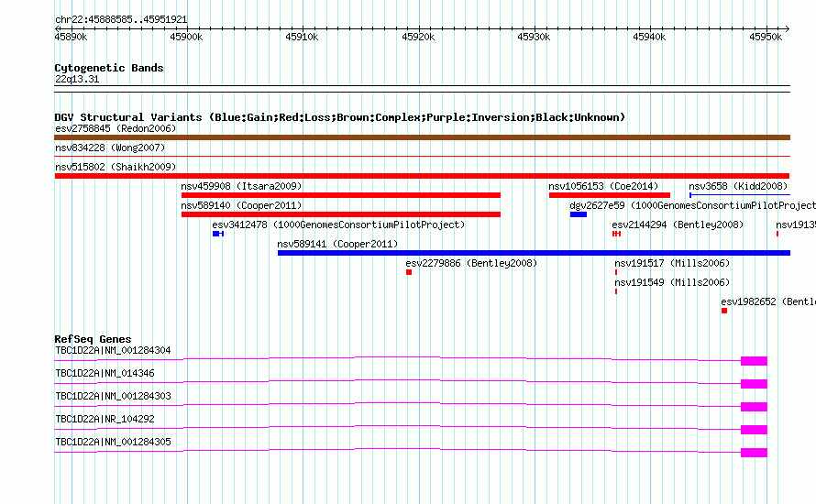Click the magenta exon of NR_104292
Viewport: 816px width, 504px height.
(754, 430)
